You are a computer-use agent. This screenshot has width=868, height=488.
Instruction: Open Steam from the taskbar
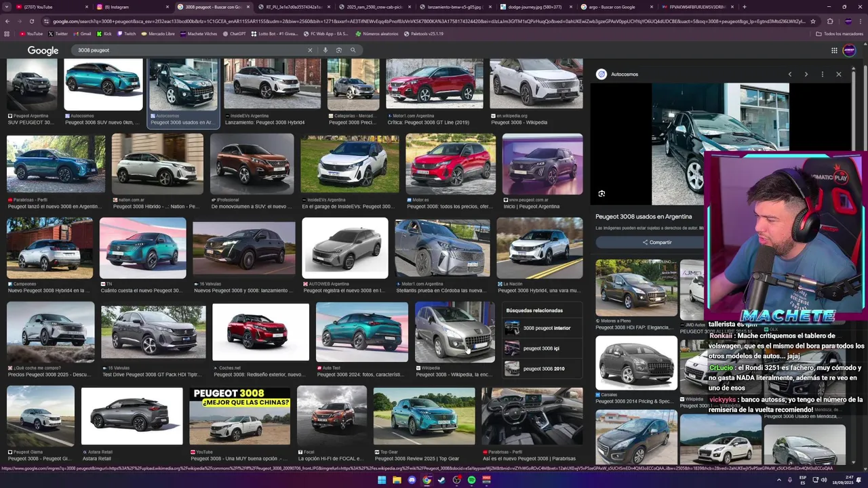pyautogui.click(x=441, y=480)
